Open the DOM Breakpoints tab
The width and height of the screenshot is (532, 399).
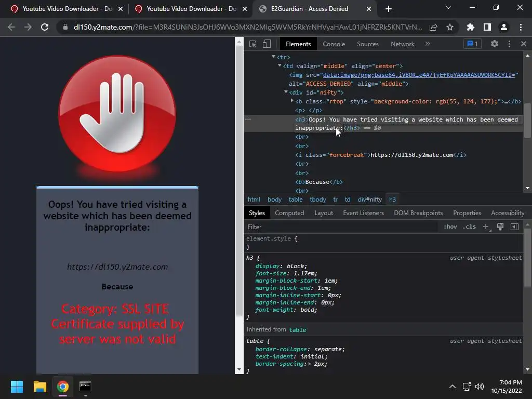(x=418, y=213)
